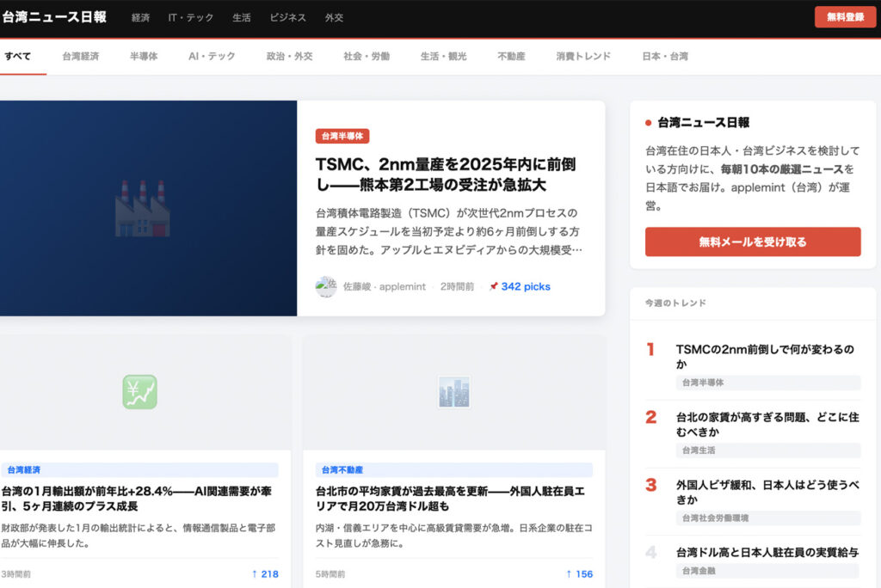Open the 不動産 tab
Viewport: 881px width, 588px height.
511,57
